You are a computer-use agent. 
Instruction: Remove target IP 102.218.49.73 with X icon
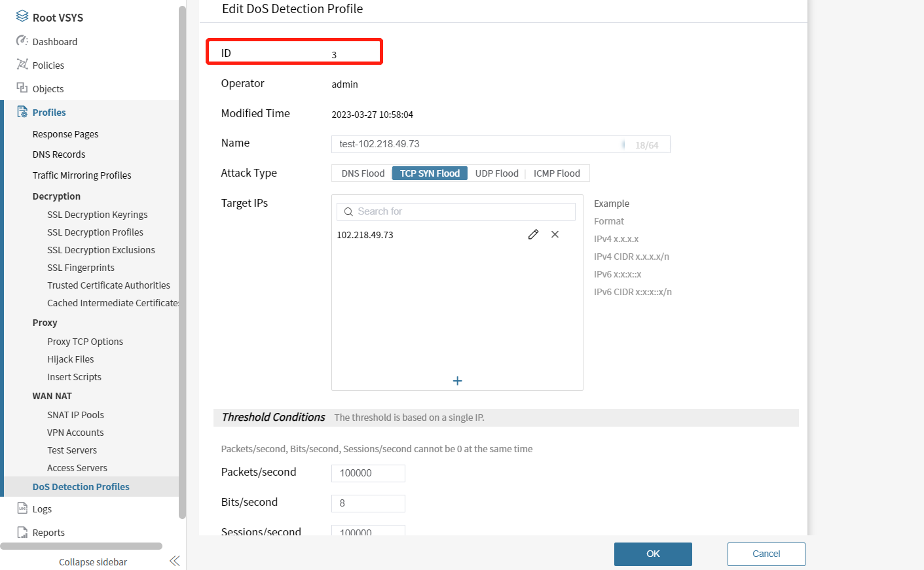tap(555, 234)
